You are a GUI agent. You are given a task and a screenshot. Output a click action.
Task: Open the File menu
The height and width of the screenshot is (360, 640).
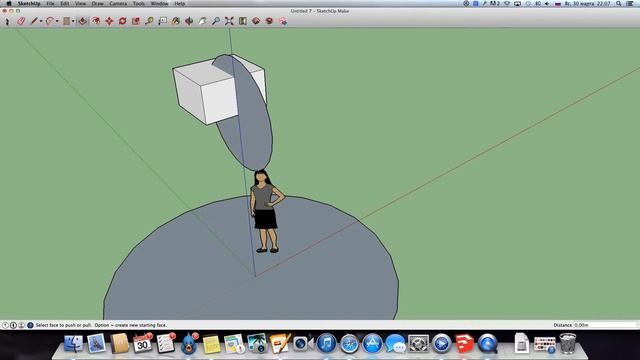click(x=50, y=4)
